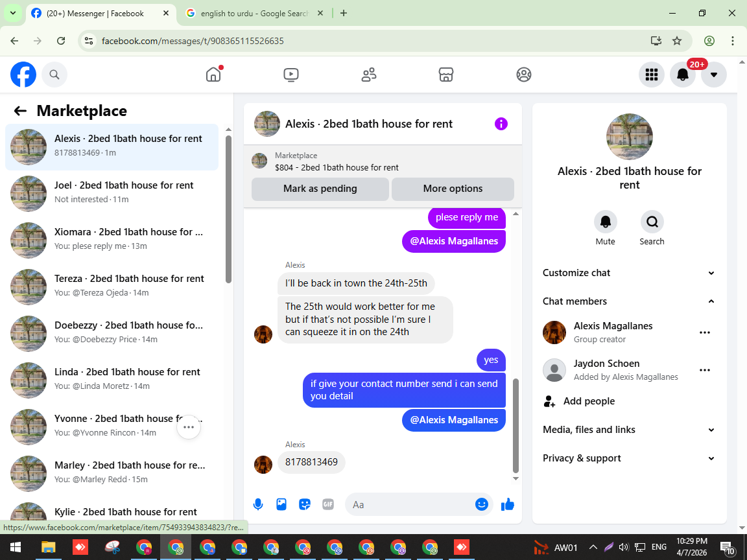
Task: Reload the page
Action: 61,41
